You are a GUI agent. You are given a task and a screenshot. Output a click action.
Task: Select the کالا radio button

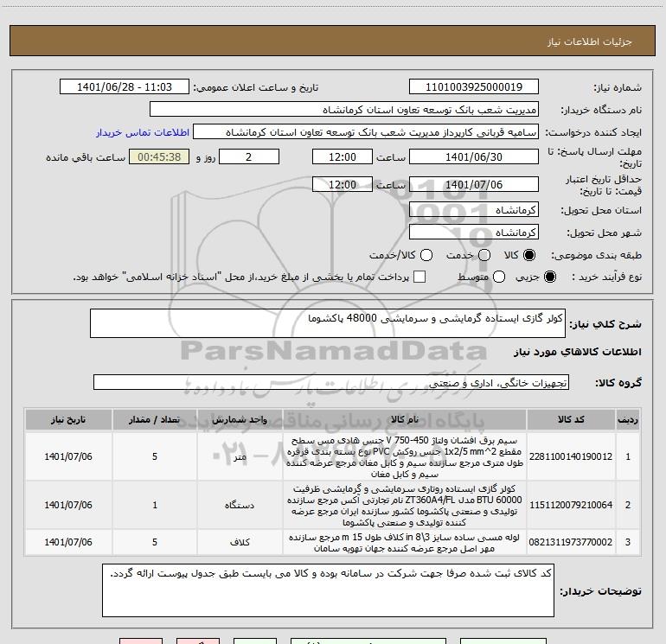[529, 255]
